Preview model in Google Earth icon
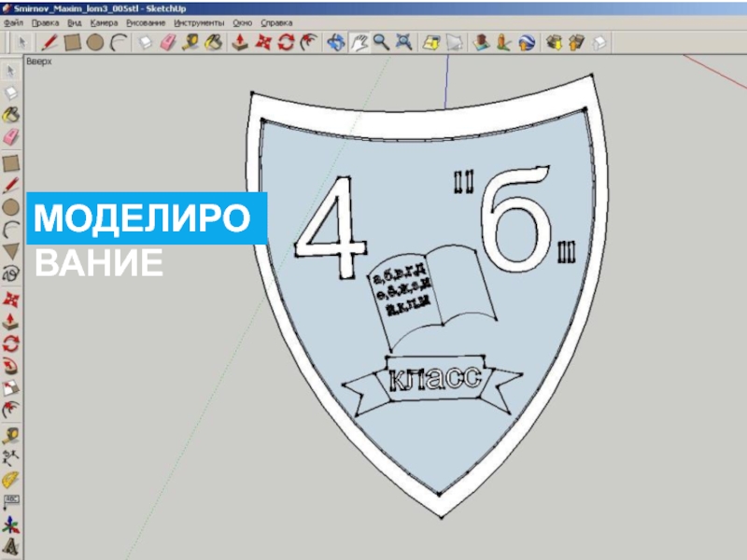747x560 pixels. [x=527, y=43]
